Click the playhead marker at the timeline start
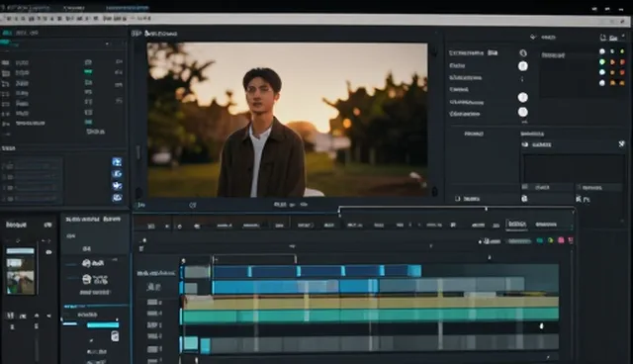This screenshot has height=364, width=633. coord(183,261)
